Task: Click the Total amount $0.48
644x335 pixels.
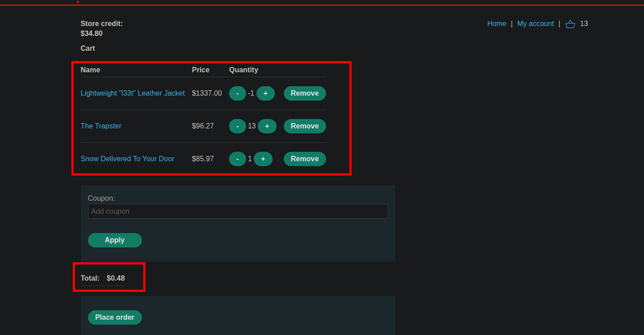Action: click(x=115, y=278)
